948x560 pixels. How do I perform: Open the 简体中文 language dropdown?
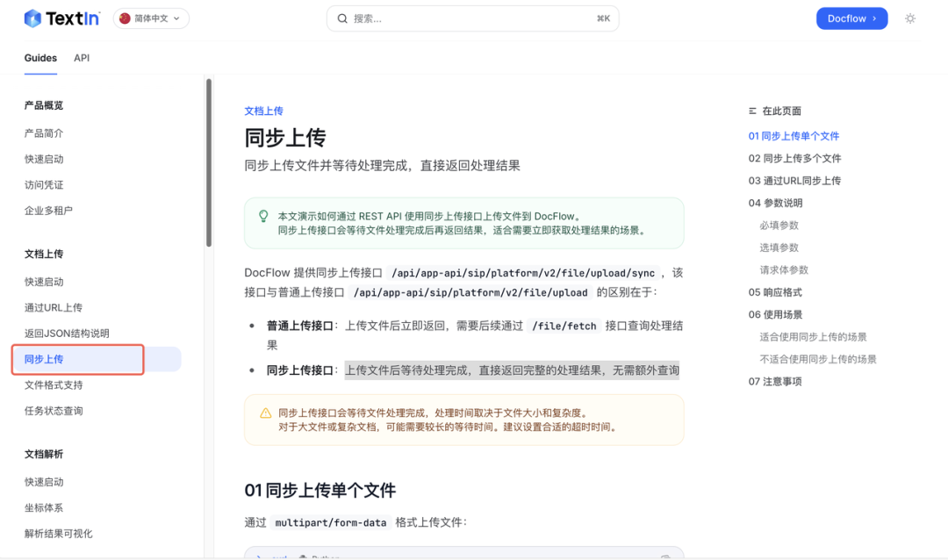151,18
